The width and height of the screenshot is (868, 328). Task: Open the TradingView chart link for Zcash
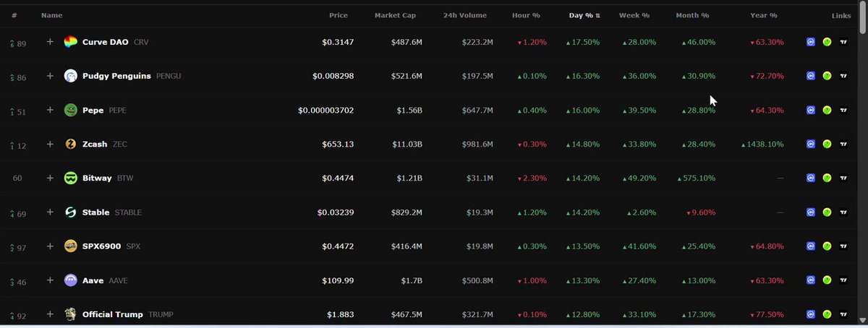pyautogui.click(x=843, y=144)
